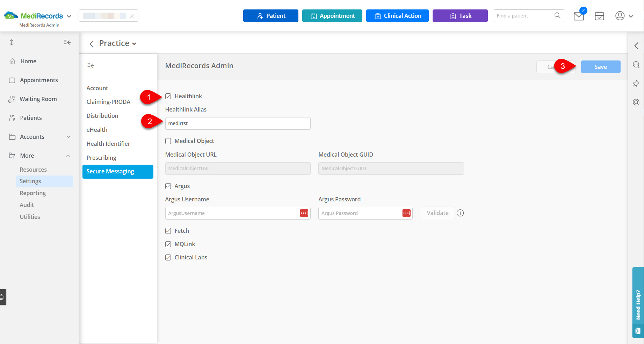Click the blue Patient button

(271, 16)
